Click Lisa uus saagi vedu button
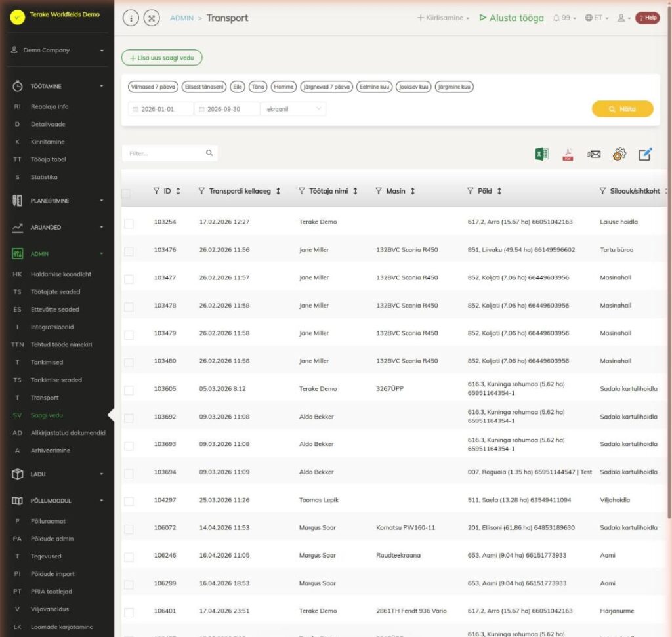672x637 pixels. pos(162,58)
